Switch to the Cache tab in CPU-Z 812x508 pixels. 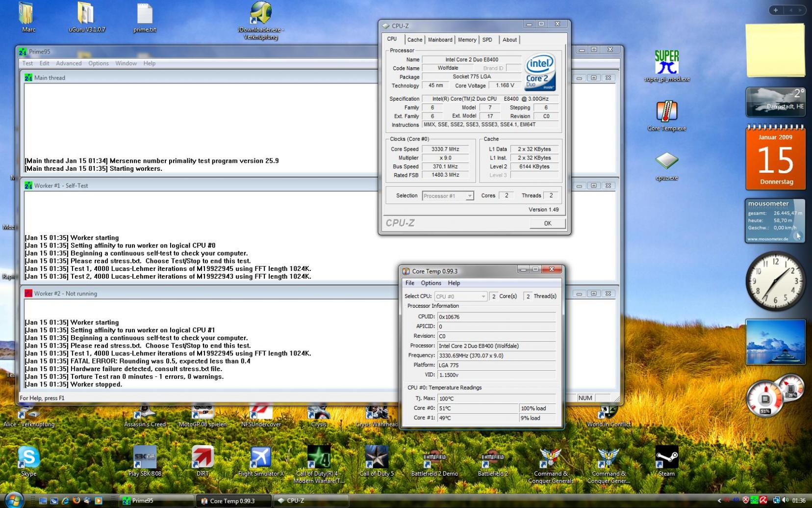[x=414, y=40]
